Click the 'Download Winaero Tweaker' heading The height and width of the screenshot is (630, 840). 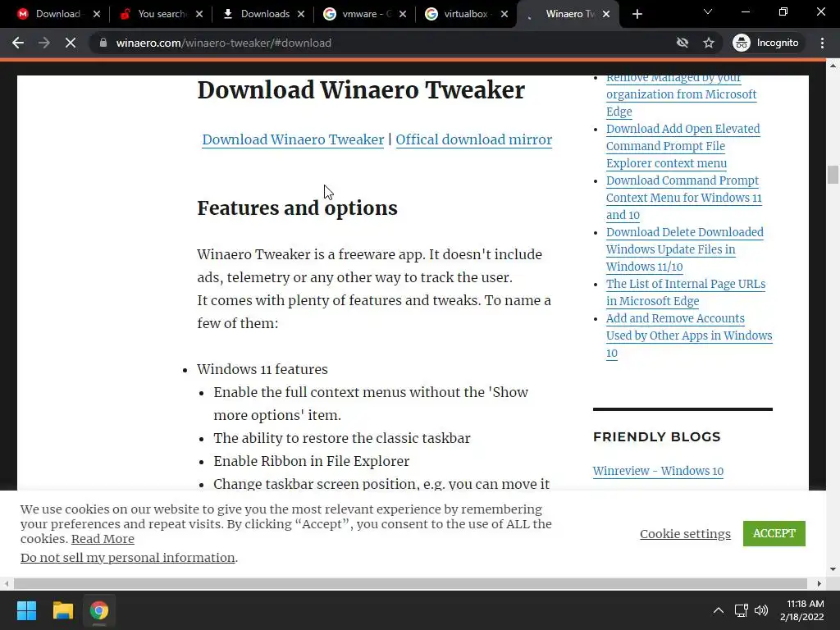pos(361,89)
